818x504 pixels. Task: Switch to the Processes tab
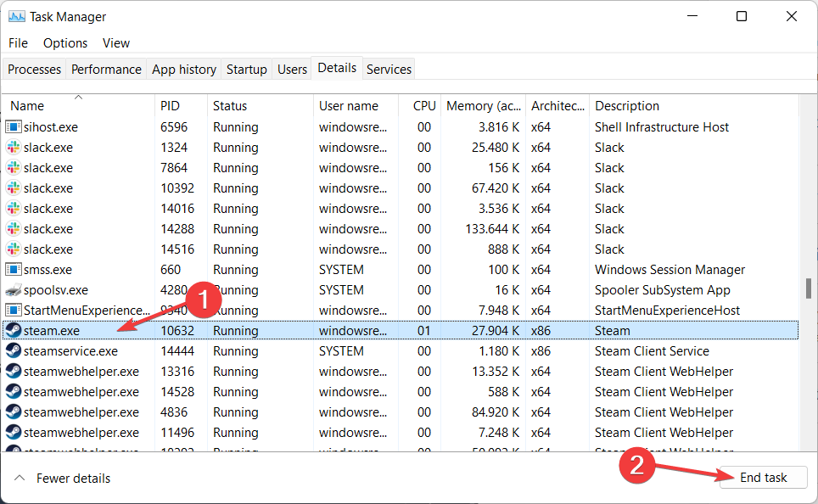(35, 70)
